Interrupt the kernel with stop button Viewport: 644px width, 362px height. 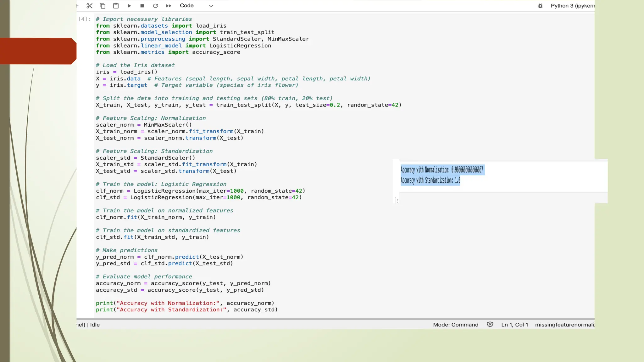(142, 6)
